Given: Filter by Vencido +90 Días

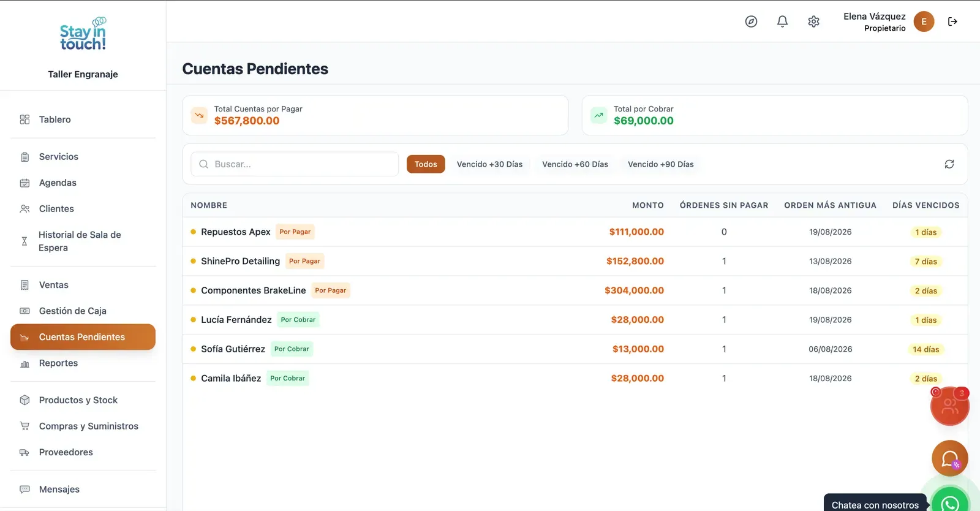Looking at the screenshot, I should click(661, 164).
